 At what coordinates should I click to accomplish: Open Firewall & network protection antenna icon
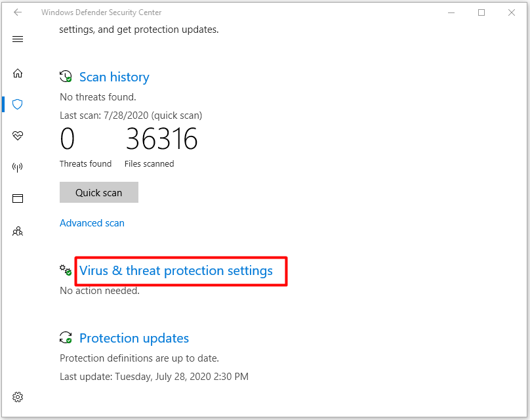[x=18, y=167]
